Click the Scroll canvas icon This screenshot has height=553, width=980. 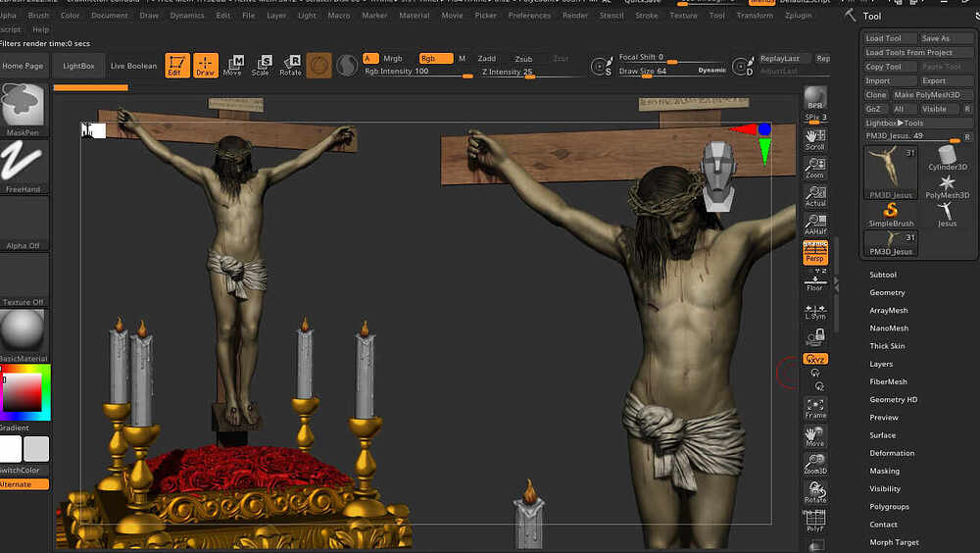coord(815,139)
